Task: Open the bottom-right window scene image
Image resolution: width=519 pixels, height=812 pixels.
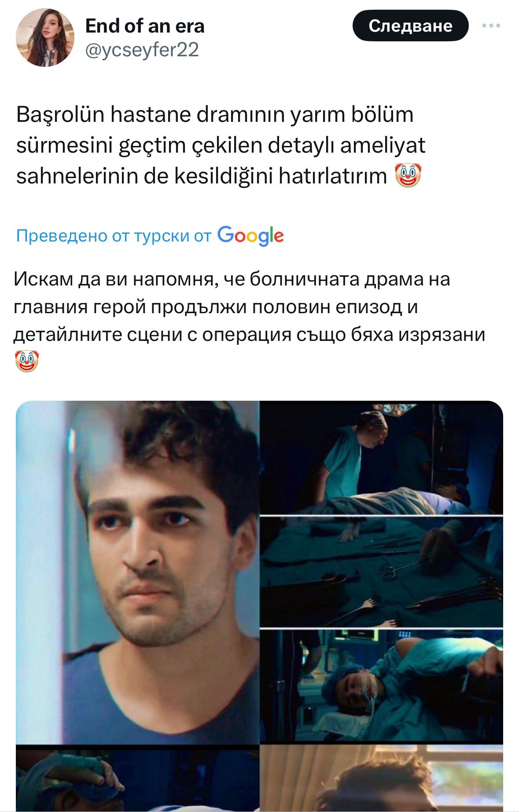Action: click(x=381, y=779)
